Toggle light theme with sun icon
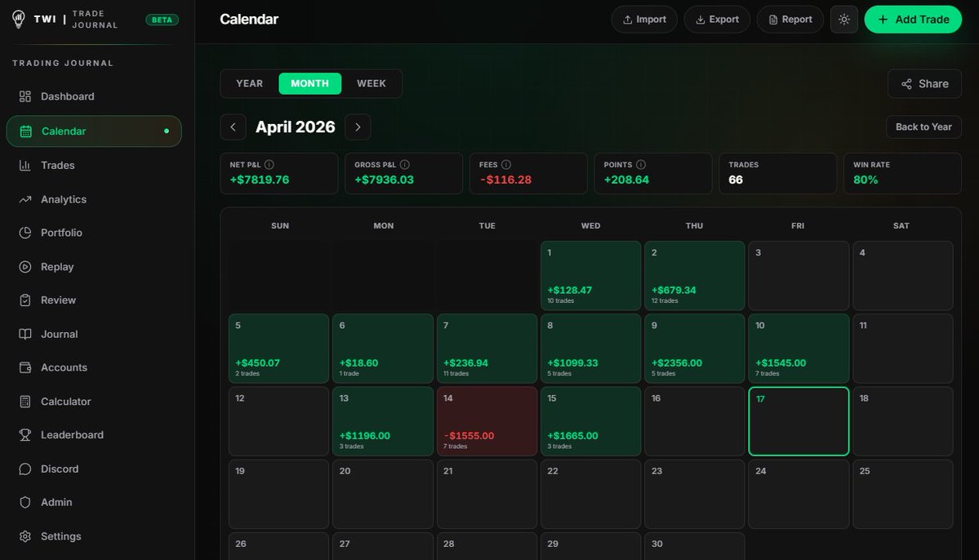The height and width of the screenshot is (560, 979). 844,20
